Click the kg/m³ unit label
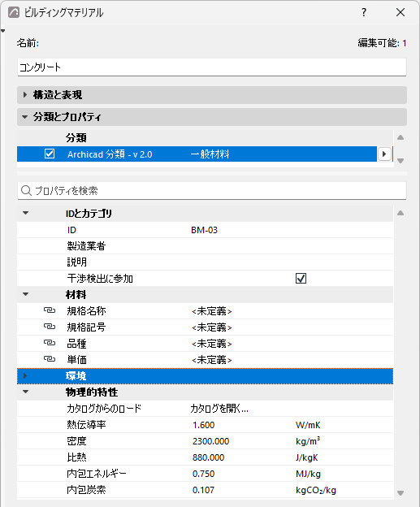This screenshot has height=507, width=420. 308,440
